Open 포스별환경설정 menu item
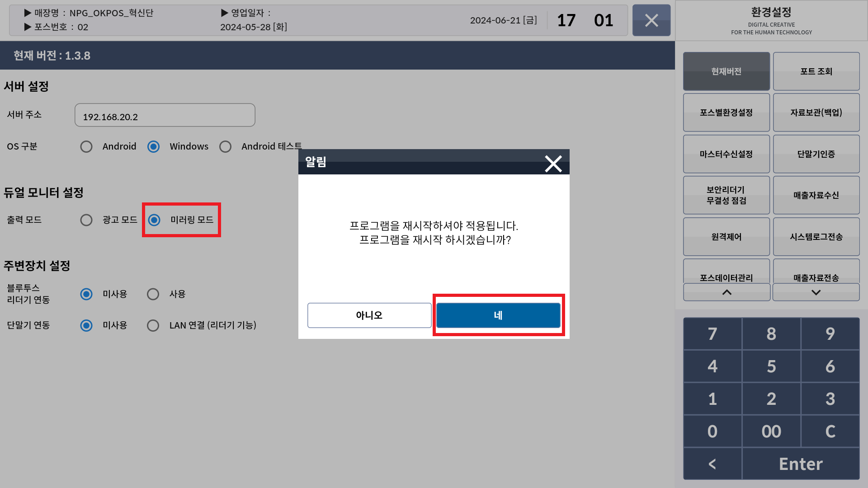 (726, 113)
